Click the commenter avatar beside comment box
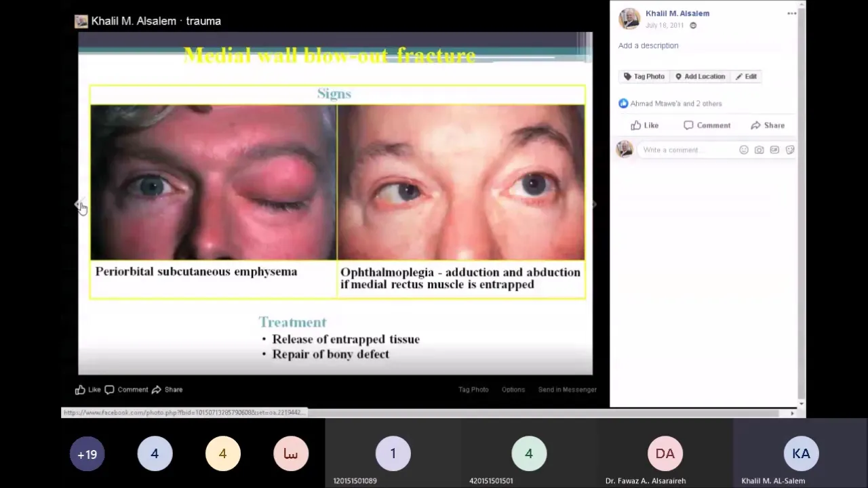The width and height of the screenshot is (868, 488). coord(625,149)
